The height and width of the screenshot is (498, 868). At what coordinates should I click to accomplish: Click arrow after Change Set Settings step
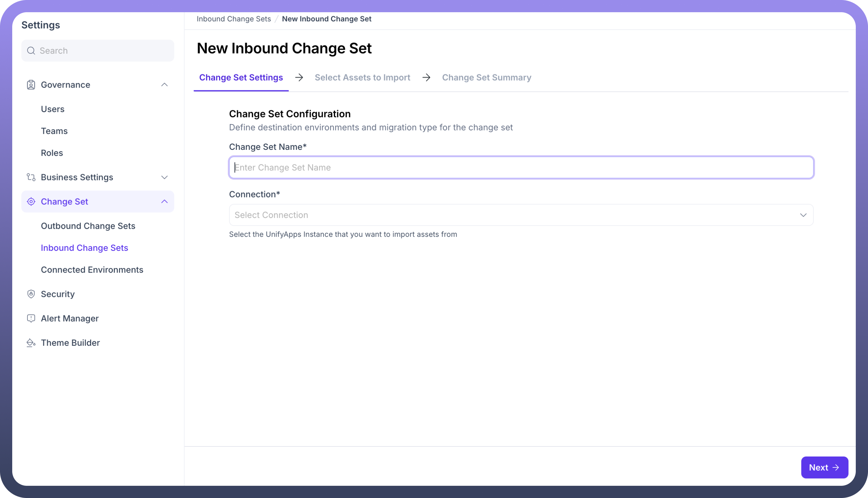[299, 78]
